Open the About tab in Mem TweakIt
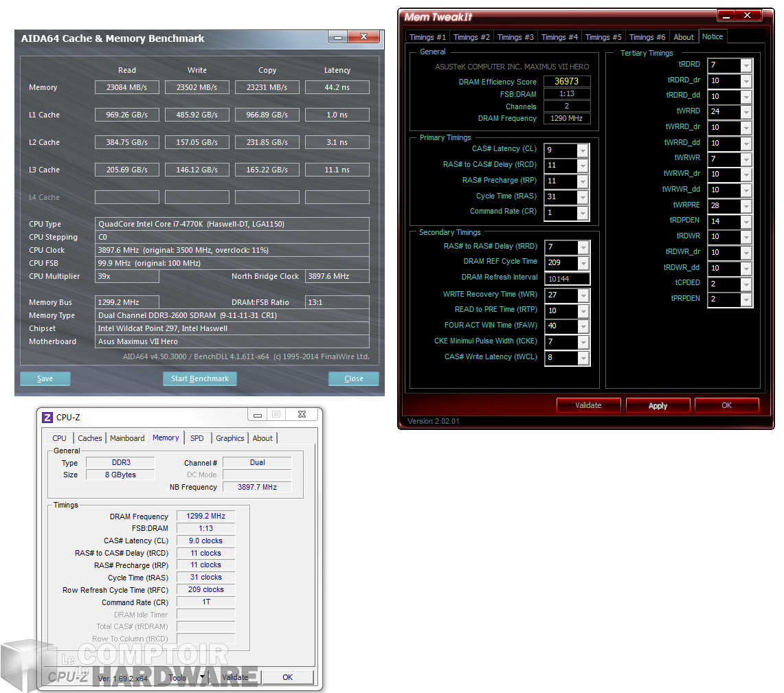Screen dimensions: 784x693 684,37
